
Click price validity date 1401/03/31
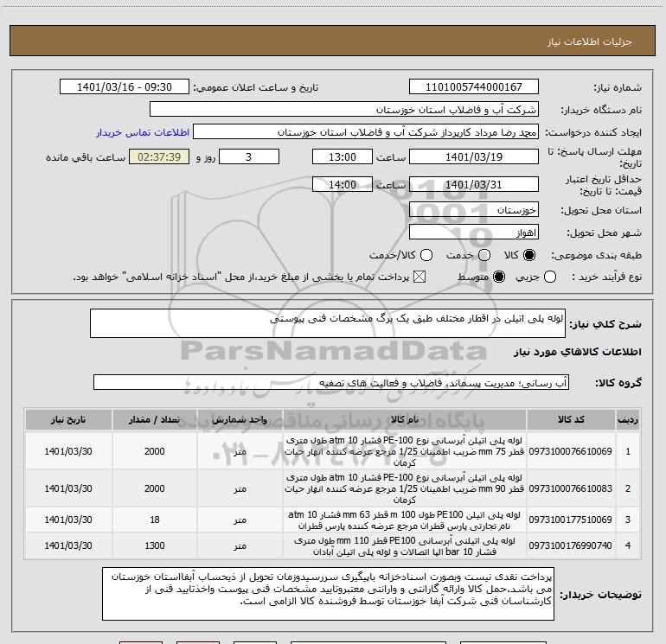pos(474,184)
